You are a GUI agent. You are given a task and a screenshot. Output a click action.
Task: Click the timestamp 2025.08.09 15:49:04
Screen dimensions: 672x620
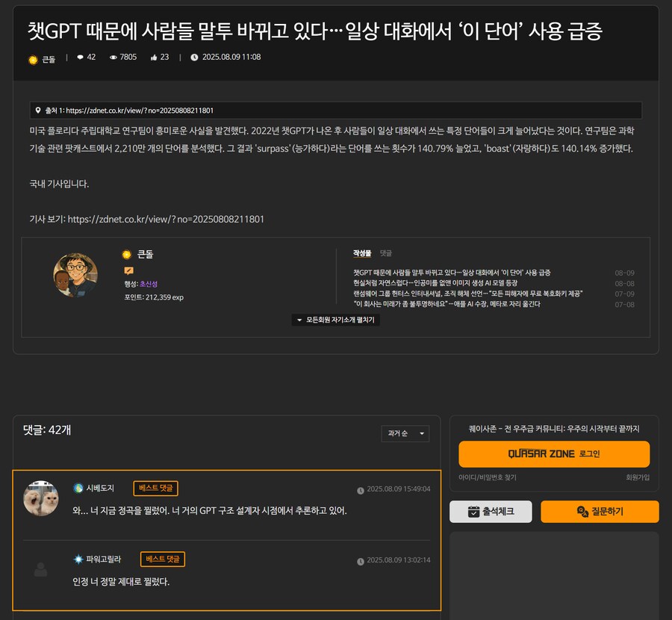[399, 489]
